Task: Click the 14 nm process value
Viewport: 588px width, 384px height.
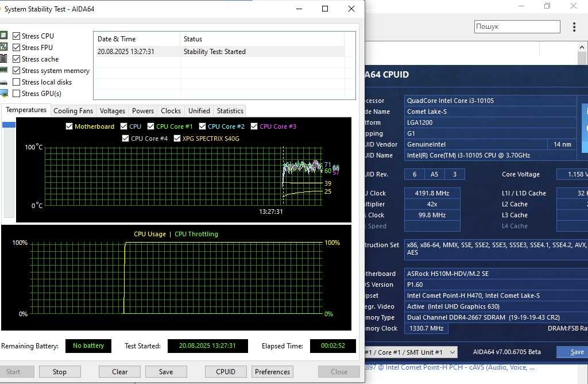Action: coord(562,144)
